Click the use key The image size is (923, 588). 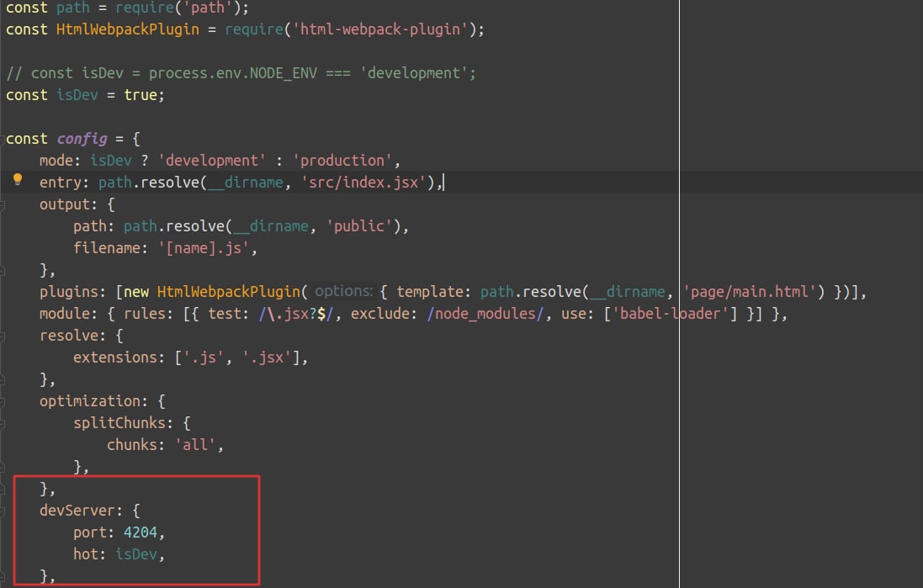click(x=574, y=314)
